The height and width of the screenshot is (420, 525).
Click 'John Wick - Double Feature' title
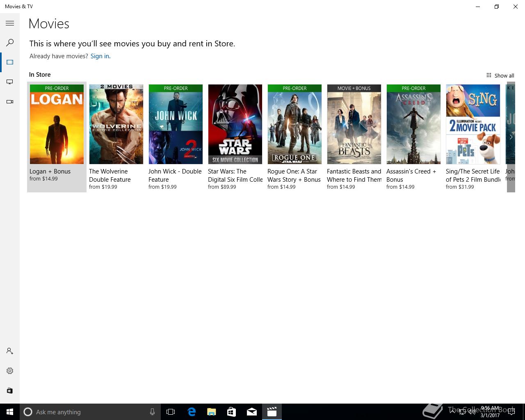[x=175, y=176]
